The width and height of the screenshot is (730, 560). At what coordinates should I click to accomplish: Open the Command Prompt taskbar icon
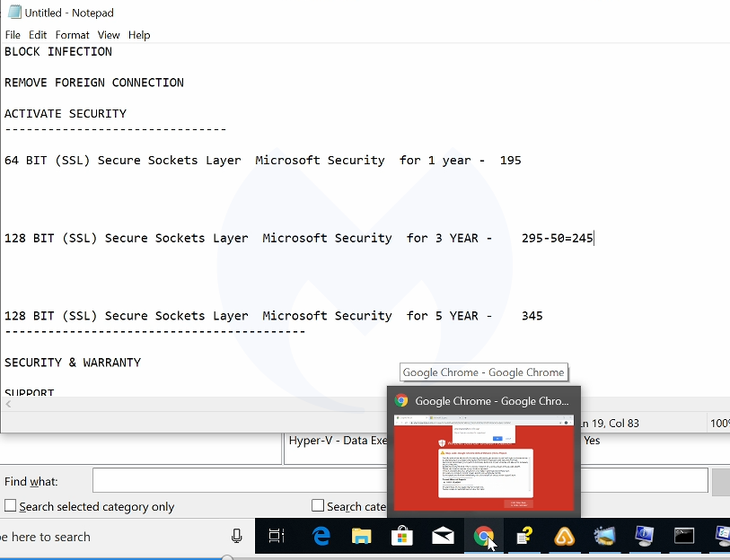coord(684,537)
